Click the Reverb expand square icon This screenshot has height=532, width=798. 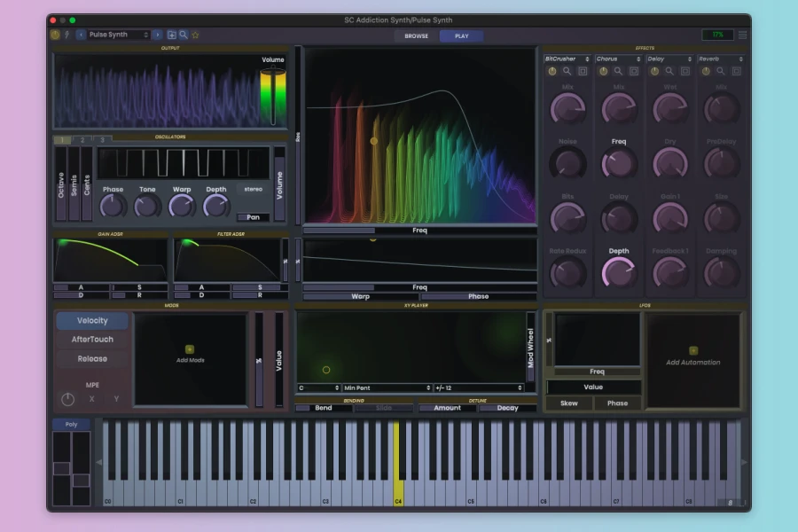tap(737, 71)
